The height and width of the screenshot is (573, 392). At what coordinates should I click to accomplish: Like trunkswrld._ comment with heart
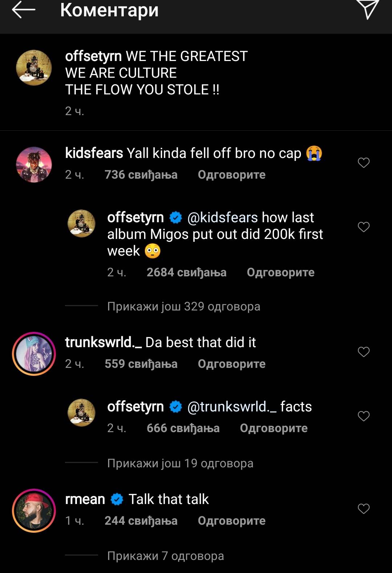pos(364,352)
